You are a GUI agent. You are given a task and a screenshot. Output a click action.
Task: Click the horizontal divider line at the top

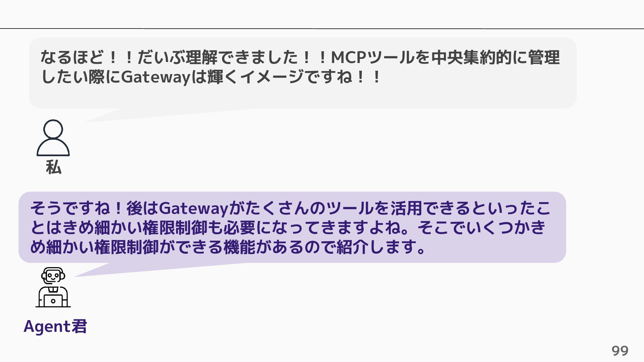tap(322, 28)
